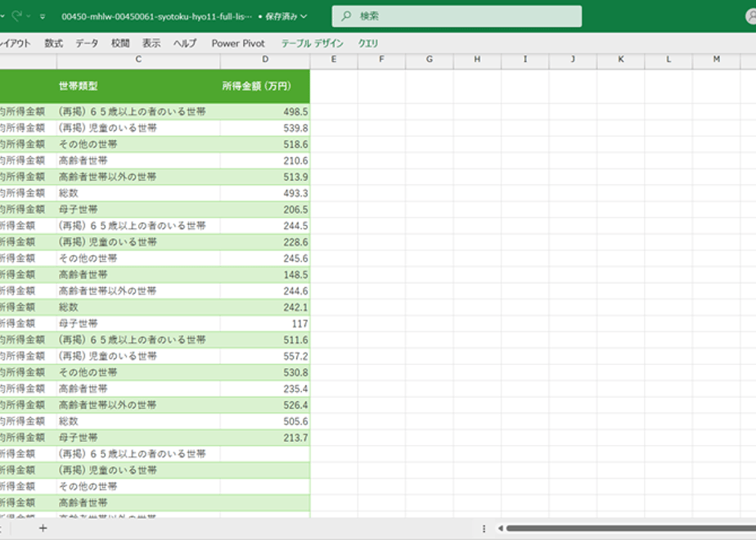This screenshot has height=540, width=756.
Task: Open the 表示 ribbon tab
Action: 151,43
